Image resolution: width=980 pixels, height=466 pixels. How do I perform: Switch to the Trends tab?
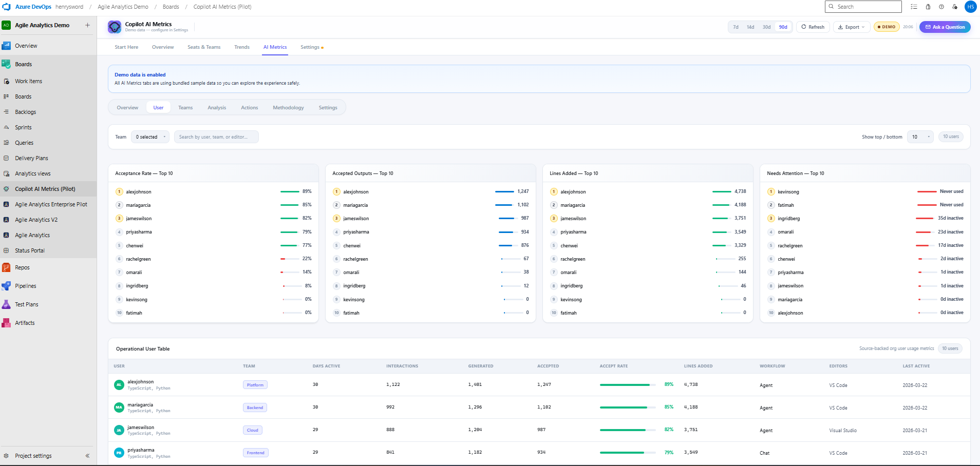241,47
